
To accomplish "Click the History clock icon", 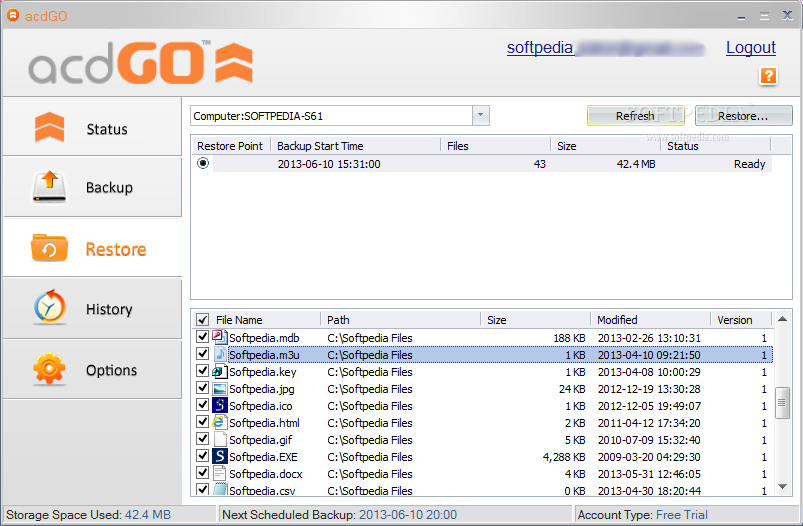I will coord(49,307).
